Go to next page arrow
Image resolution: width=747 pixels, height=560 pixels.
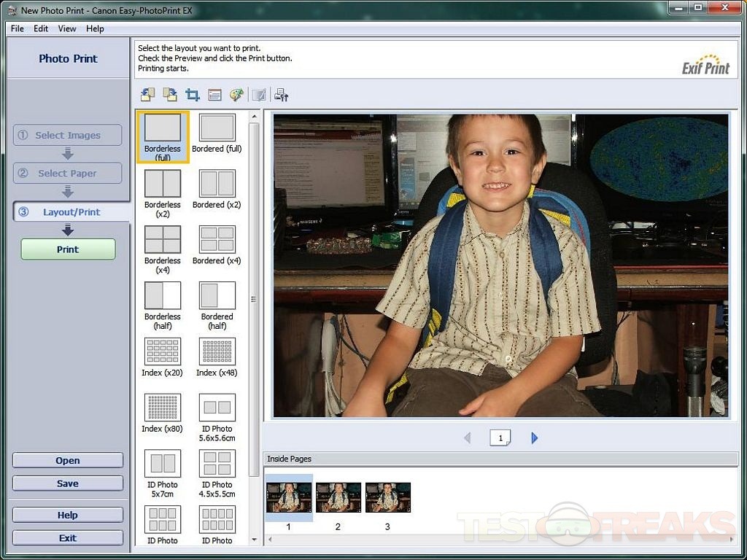[x=535, y=438]
